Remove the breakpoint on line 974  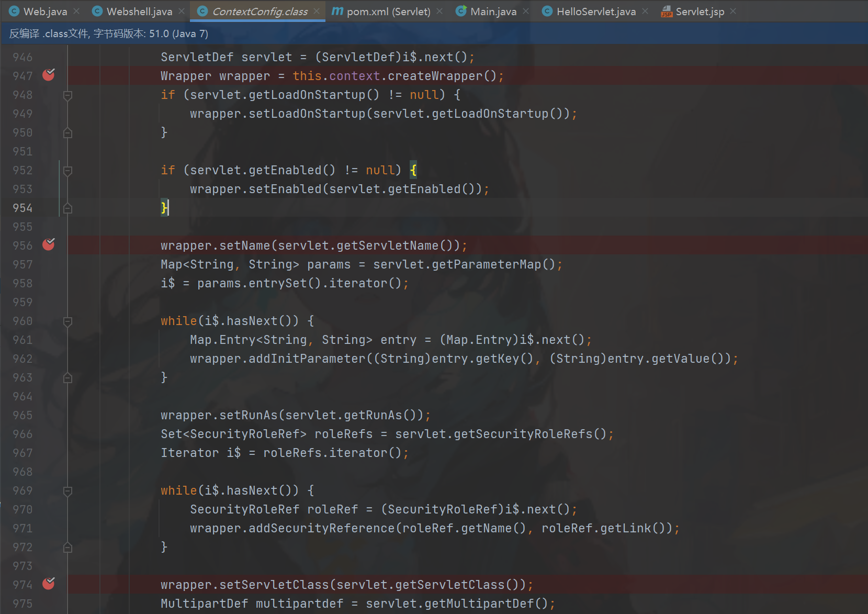(49, 584)
